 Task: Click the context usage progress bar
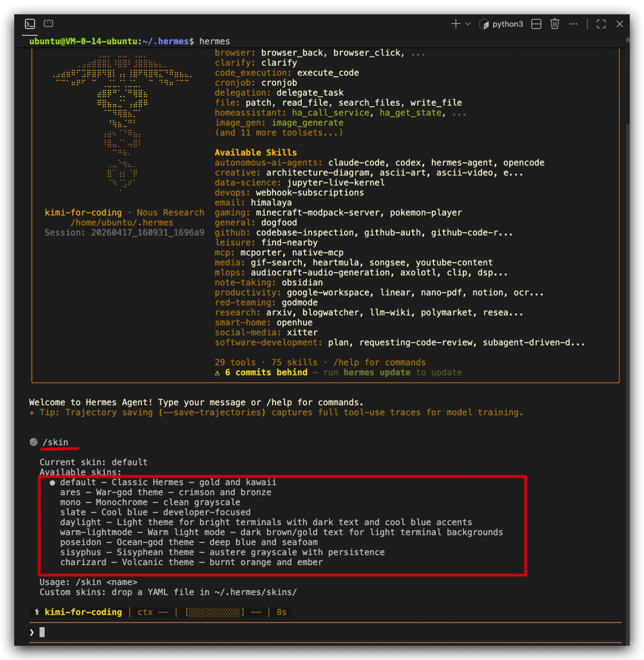[215, 612]
